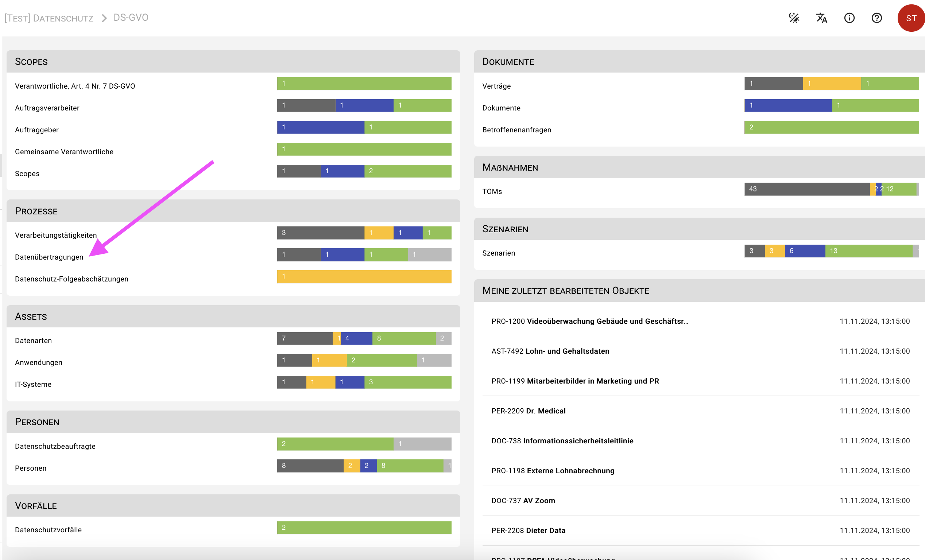Open the help question mark icon
The height and width of the screenshot is (560, 925).
tap(876, 18)
